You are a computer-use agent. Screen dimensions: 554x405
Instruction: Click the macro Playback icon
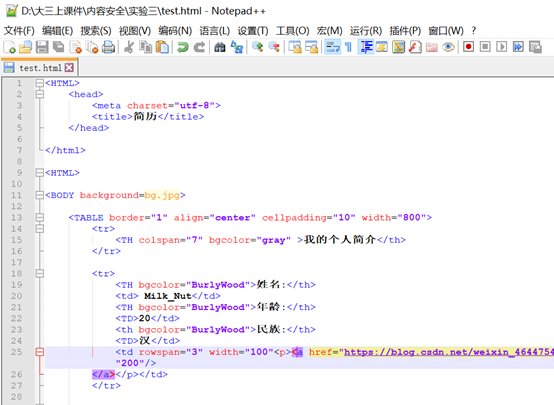tap(502, 47)
